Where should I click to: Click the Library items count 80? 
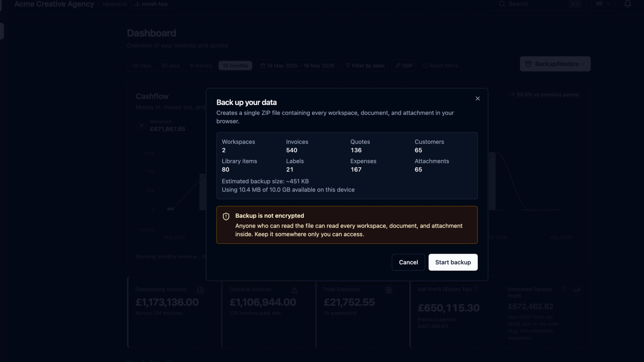click(225, 170)
